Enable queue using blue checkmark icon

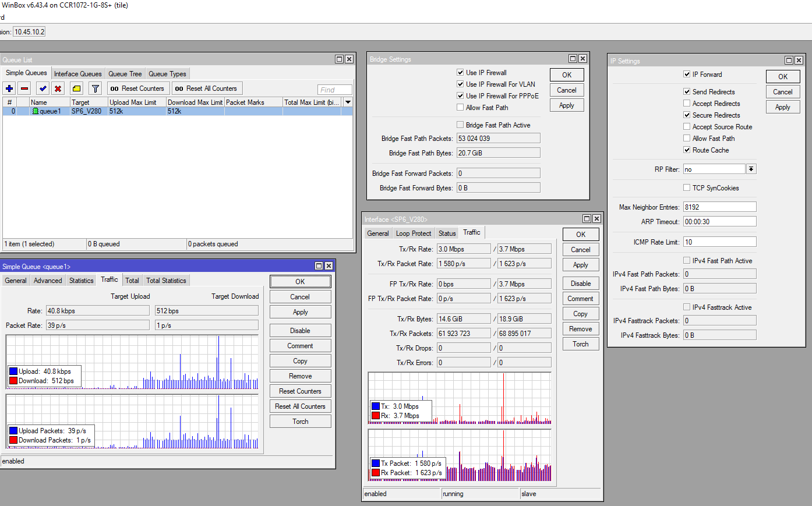pos(43,89)
